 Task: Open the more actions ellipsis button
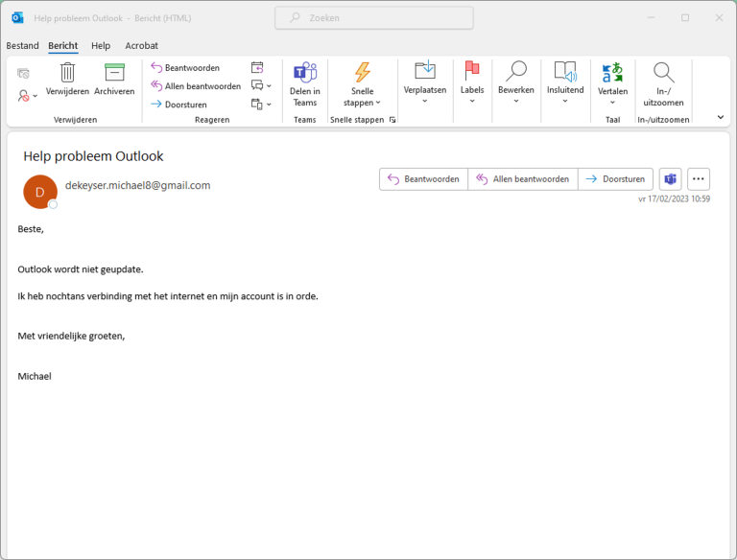pos(699,179)
